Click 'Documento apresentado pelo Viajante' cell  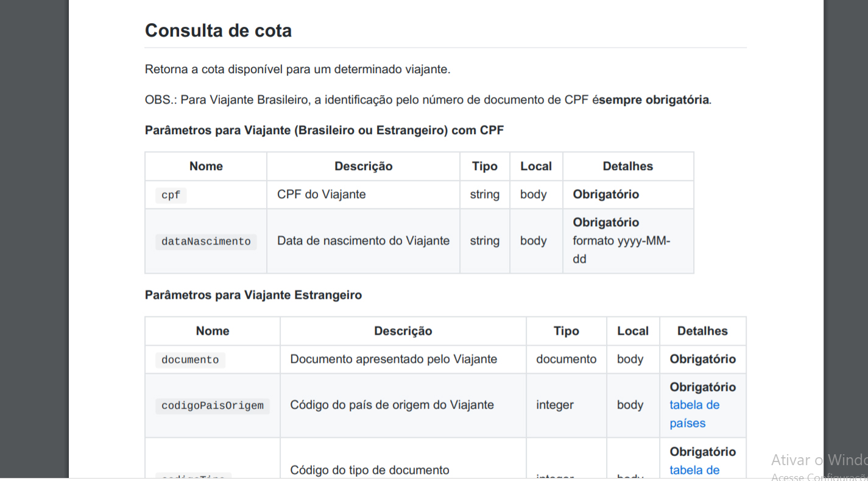(393, 359)
